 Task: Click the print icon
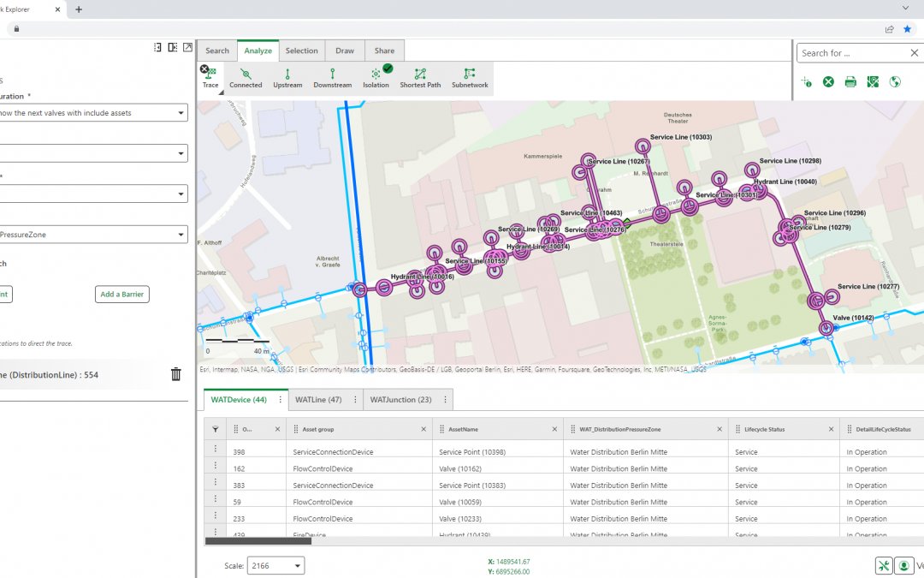[850, 82]
